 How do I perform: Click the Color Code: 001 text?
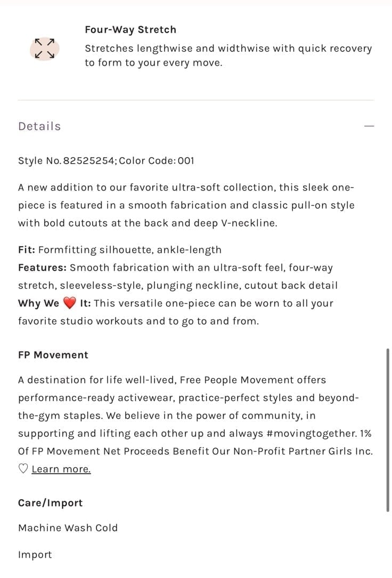[x=157, y=161]
